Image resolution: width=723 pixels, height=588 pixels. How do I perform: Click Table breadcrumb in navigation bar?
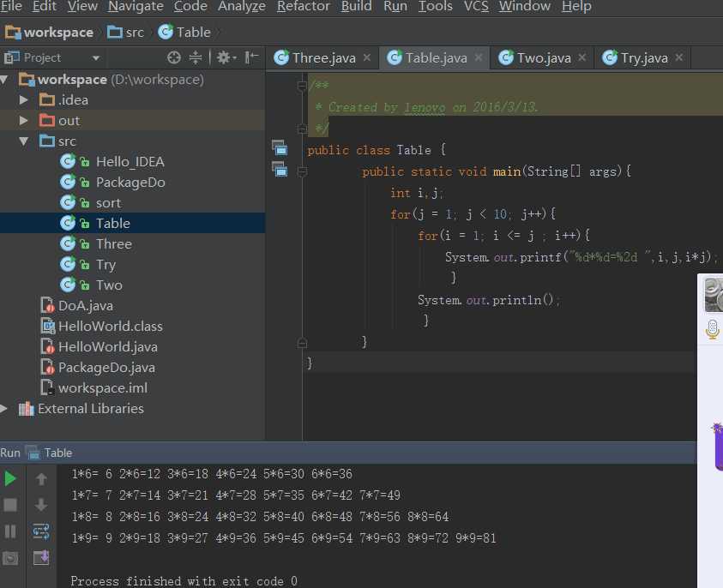click(x=184, y=33)
